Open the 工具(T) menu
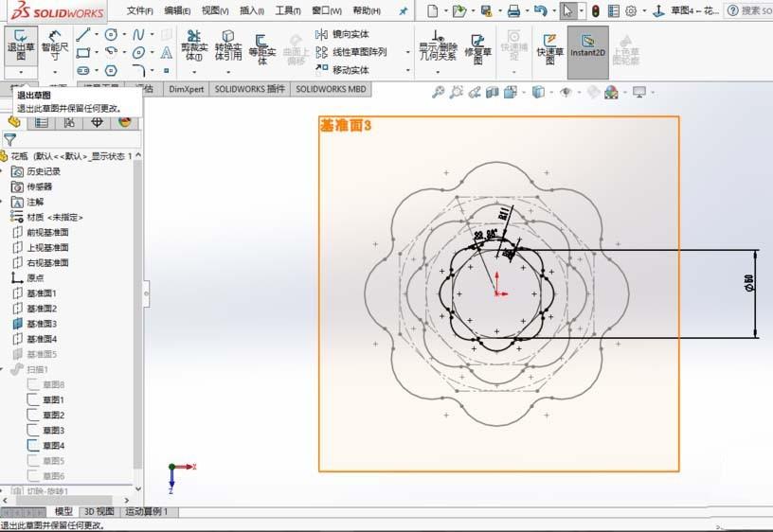Image resolution: width=773 pixels, height=532 pixels. (x=287, y=10)
